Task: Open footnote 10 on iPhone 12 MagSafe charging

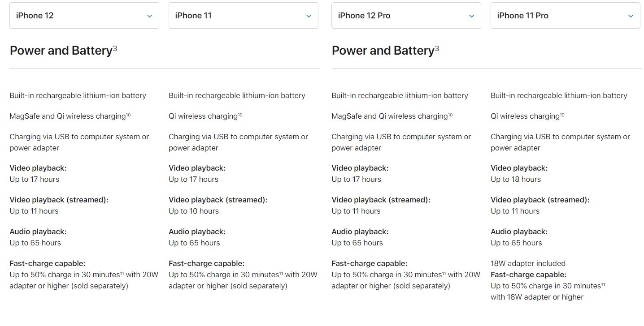Action: coord(128,115)
